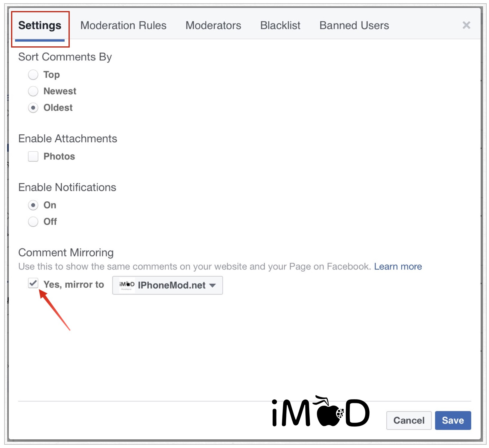This screenshot has width=489, height=448.
Task: Sort comments by Newest
Action: [33, 91]
